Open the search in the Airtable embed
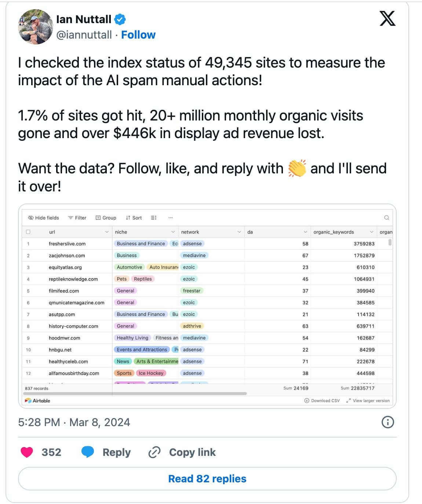422x504 pixels. [x=387, y=217]
